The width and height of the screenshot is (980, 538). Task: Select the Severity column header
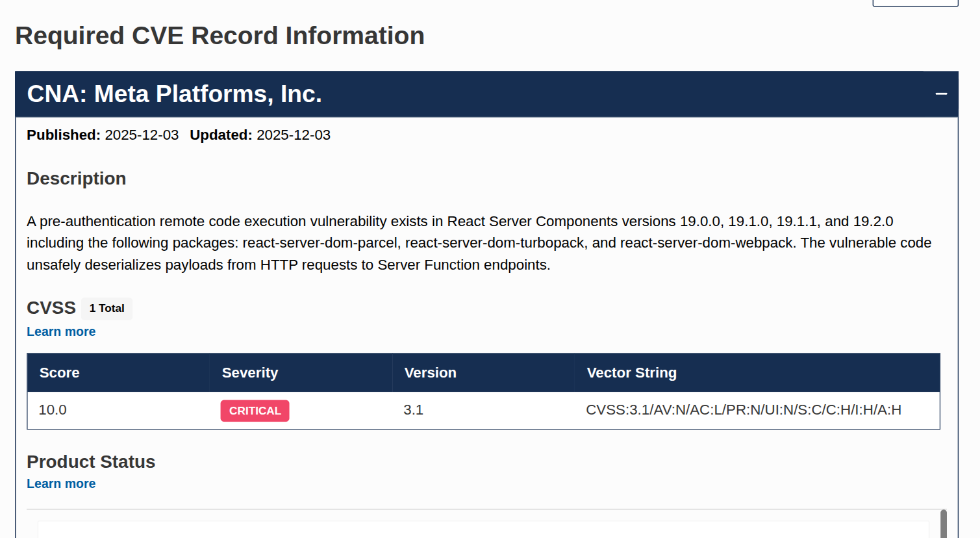pos(250,373)
